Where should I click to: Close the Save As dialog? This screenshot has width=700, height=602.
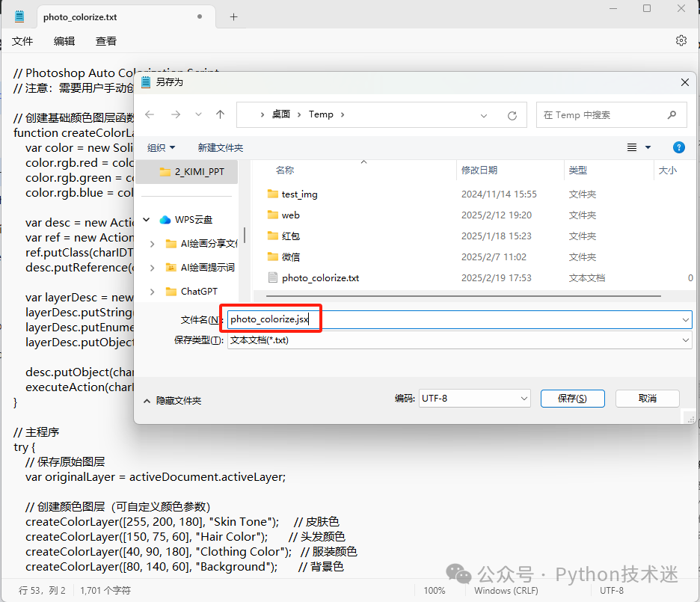685,82
